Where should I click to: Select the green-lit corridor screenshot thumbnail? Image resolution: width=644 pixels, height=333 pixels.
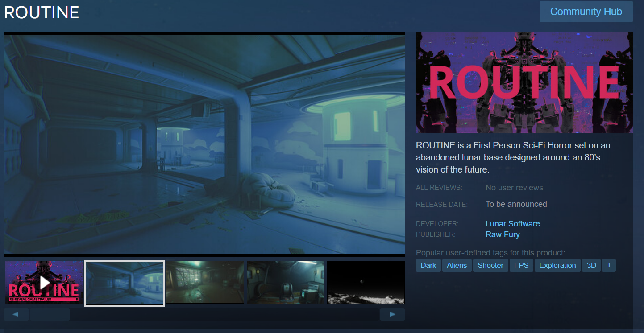click(x=205, y=283)
